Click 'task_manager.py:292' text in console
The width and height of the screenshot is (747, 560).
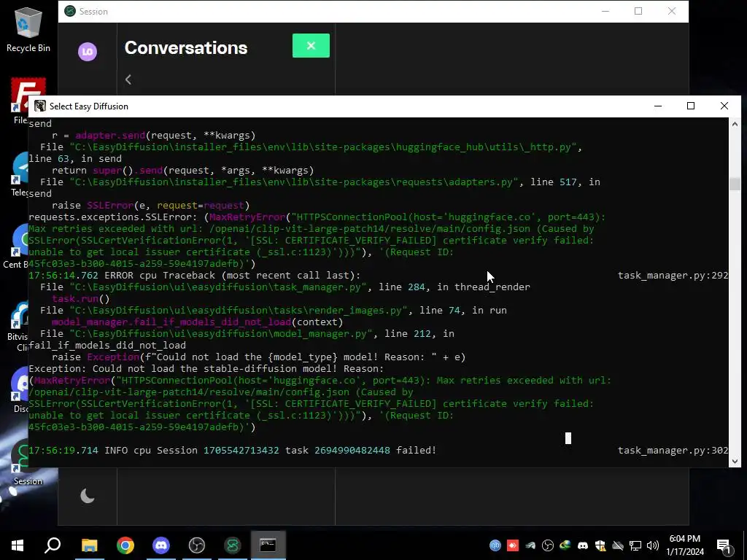pyautogui.click(x=673, y=275)
